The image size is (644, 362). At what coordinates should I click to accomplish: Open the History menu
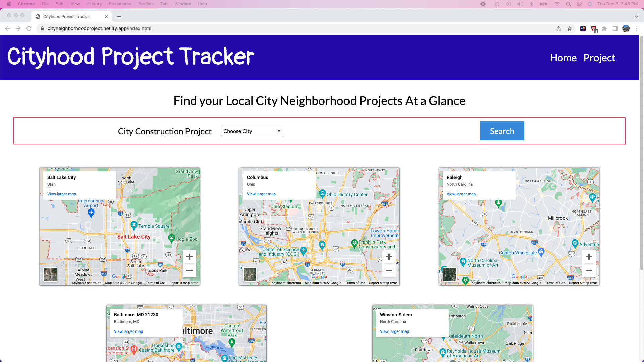[94, 4]
